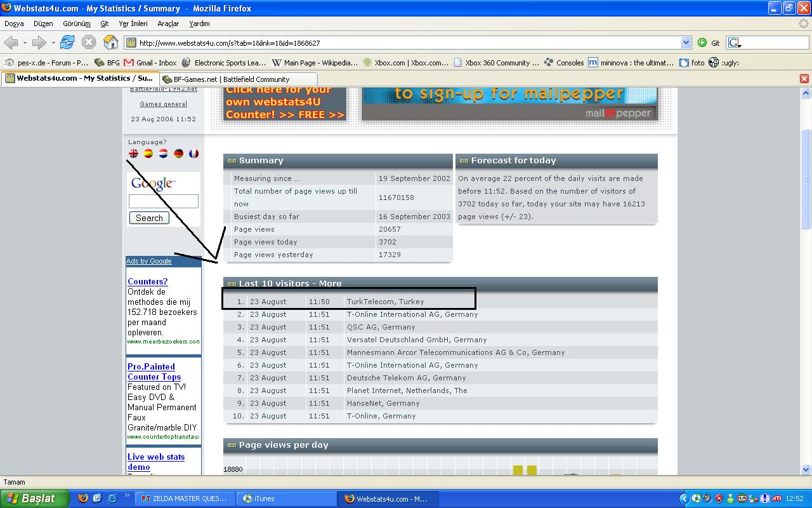Open the Main Page - Wikipedia bookmark

(x=315, y=63)
